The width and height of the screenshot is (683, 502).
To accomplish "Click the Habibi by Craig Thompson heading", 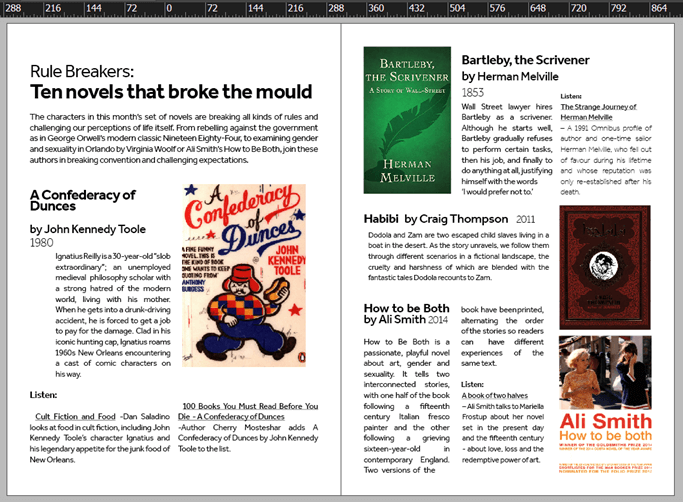I will coord(436,219).
